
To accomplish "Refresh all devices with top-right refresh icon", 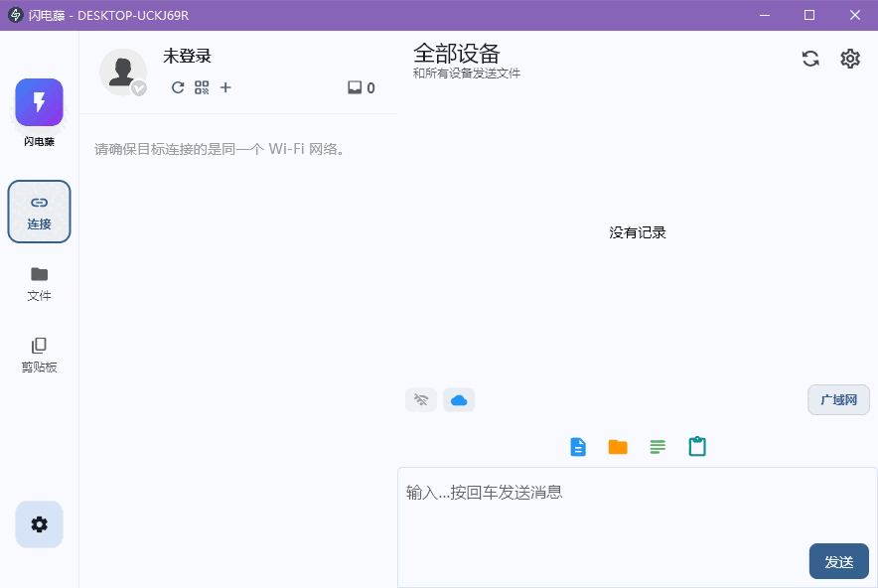I will point(810,58).
